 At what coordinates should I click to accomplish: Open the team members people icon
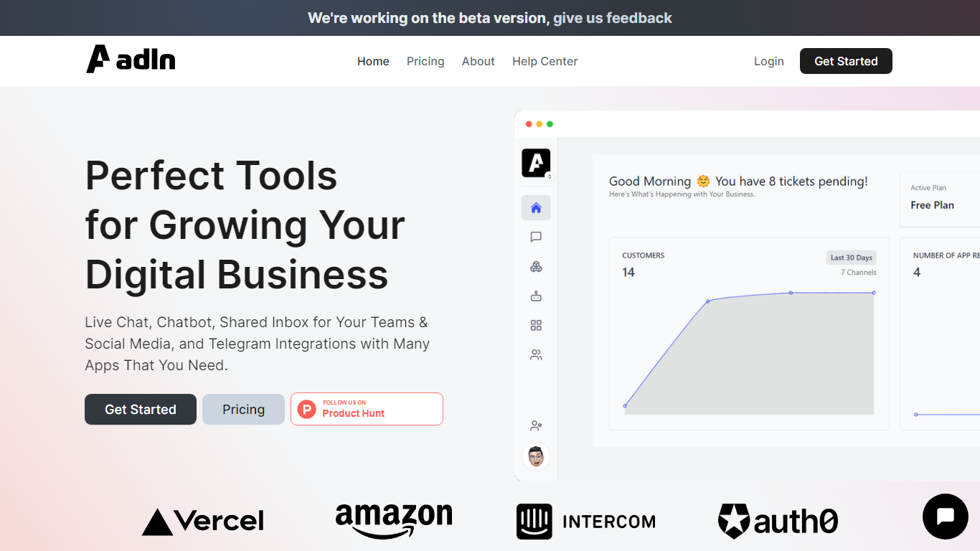[536, 355]
